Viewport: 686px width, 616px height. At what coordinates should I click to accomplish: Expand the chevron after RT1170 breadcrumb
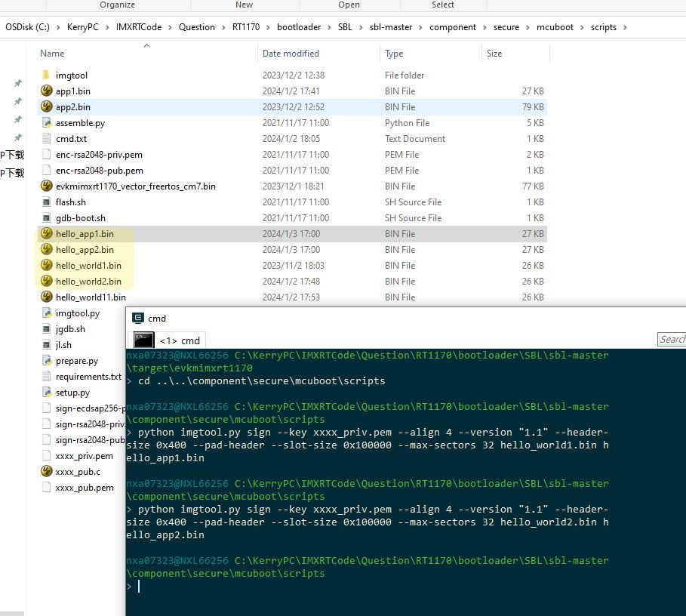point(268,27)
